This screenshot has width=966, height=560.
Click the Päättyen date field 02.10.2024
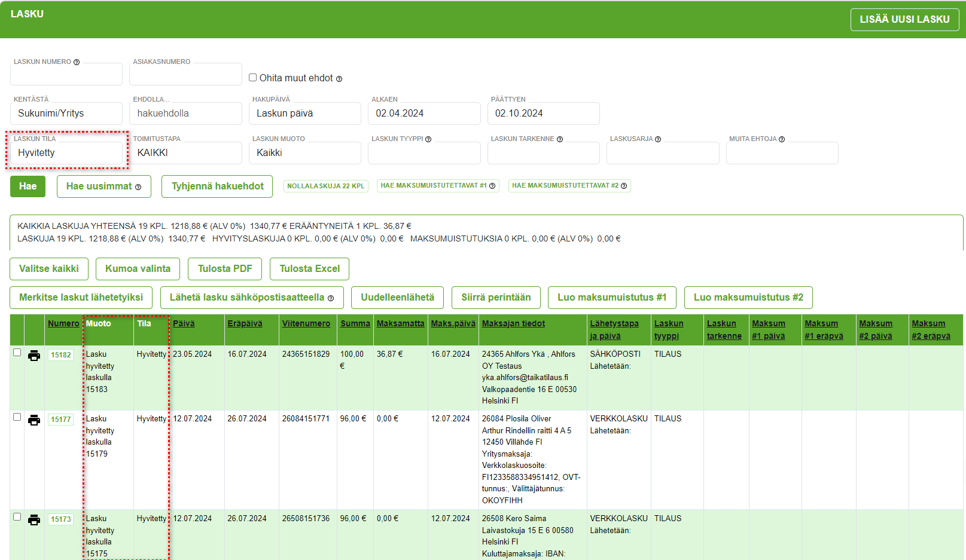[544, 114]
